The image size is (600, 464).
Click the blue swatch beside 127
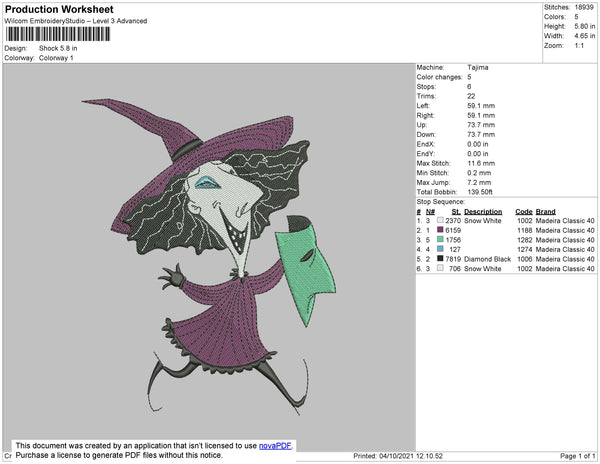click(x=440, y=249)
